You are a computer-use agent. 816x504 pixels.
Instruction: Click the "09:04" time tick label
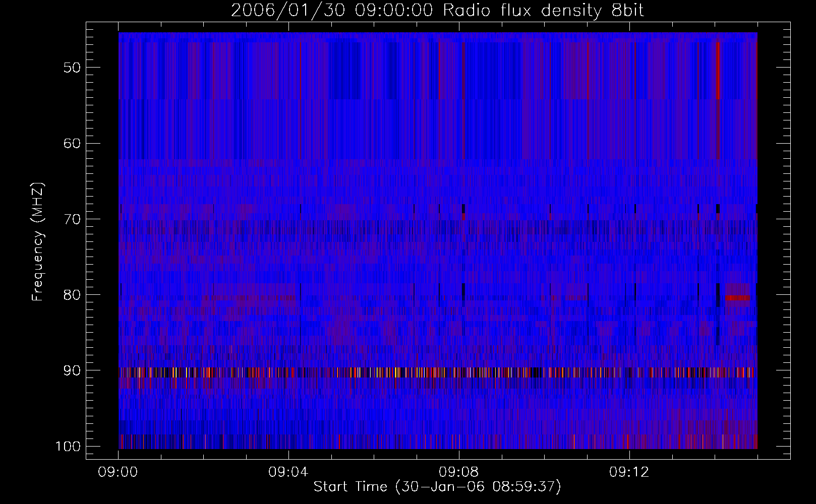click(x=288, y=472)
